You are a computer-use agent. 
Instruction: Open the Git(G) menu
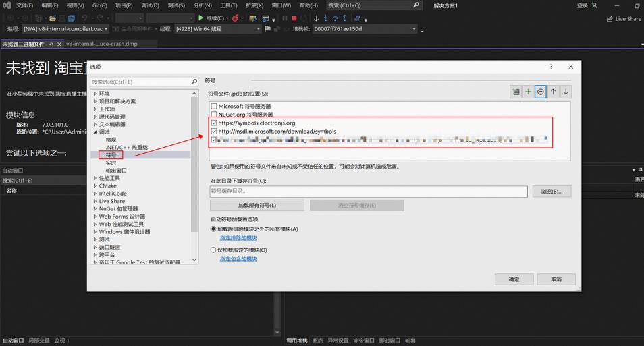click(x=99, y=5)
